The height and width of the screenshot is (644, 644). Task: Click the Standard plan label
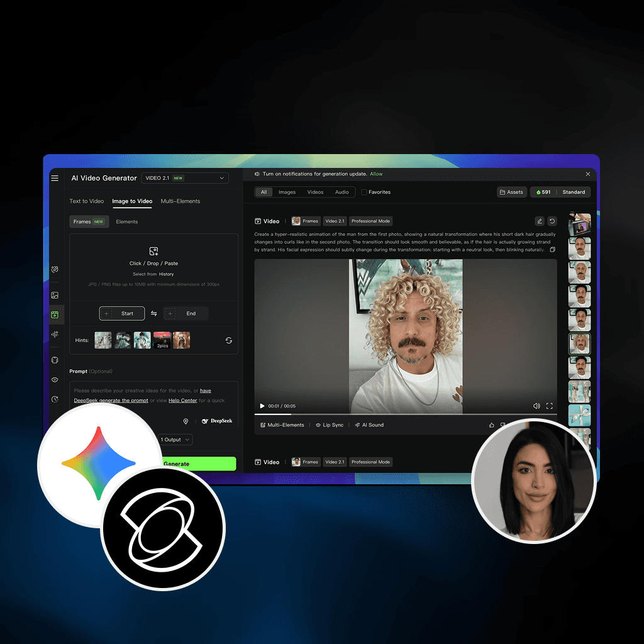574,192
